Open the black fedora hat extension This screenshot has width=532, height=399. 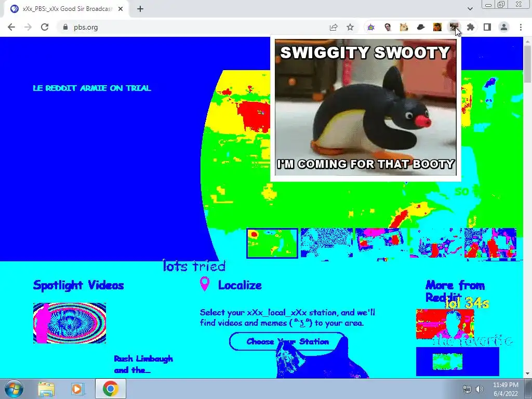pos(421,27)
